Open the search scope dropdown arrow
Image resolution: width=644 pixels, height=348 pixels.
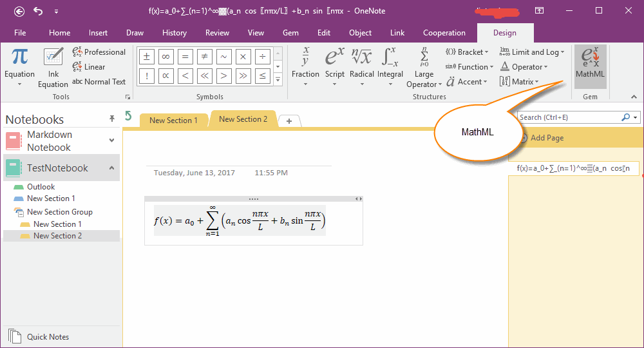coord(636,117)
